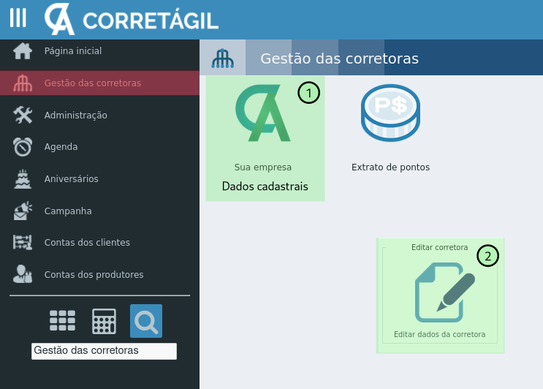Image resolution: width=543 pixels, height=389 pixels.
Task: Click the Campanha megaphone icon
Action: tap(23, 211)
